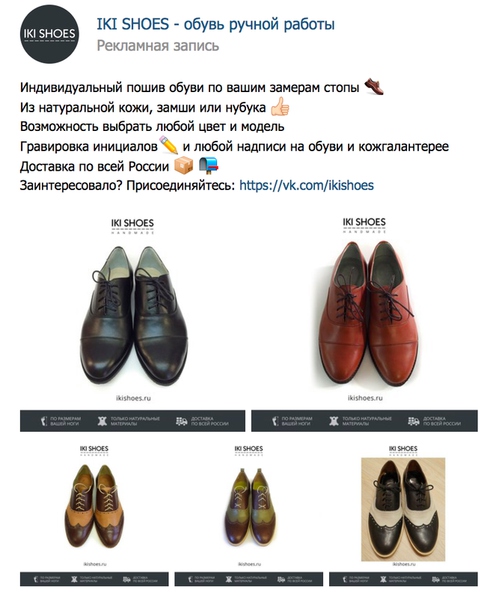Click the mailbox emoji
The width and height of the screenshot is (499, 604).
pyautogui.click(x=208, y=166)
